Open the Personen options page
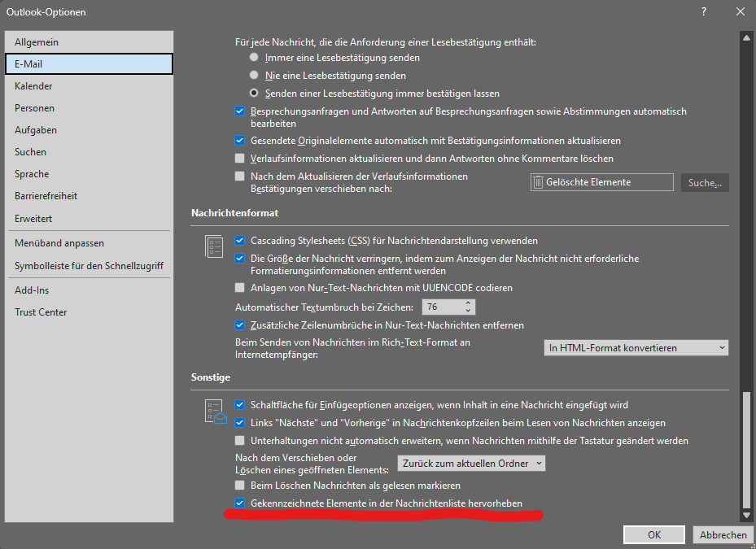The image size is (756, 549). [89, 108]
